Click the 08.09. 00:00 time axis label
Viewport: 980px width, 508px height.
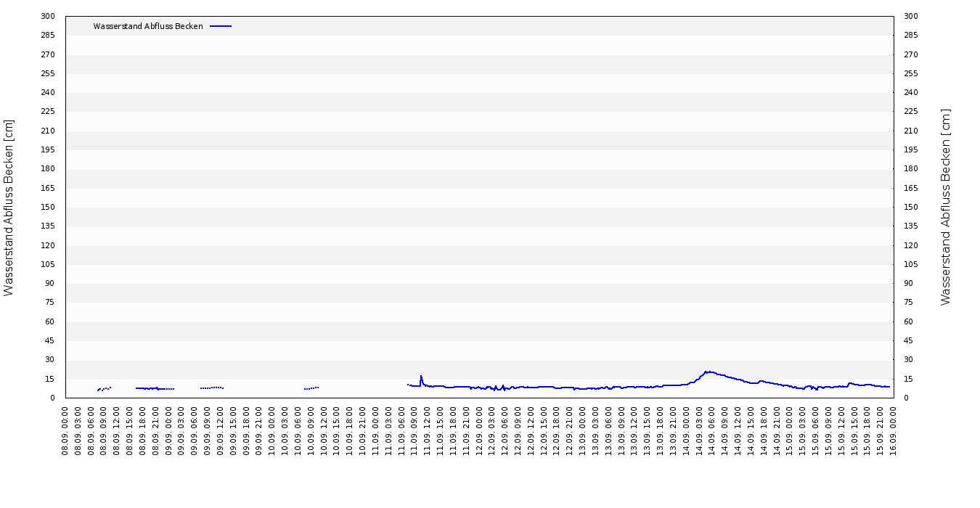(65, 429)
